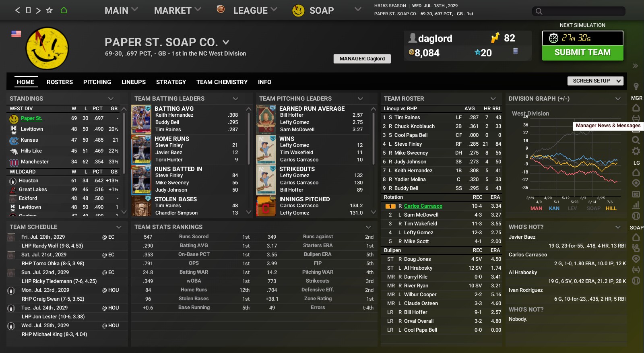The width and height of the screenshot is (644, 353).
Task: Open the LG section home icon
Action: click(636, 172)
